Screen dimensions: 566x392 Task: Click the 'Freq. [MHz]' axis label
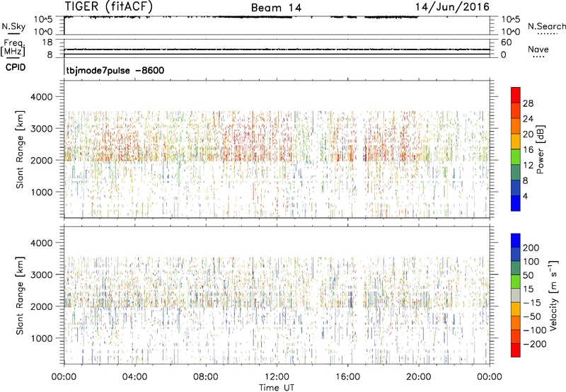(x=13, y=47)
